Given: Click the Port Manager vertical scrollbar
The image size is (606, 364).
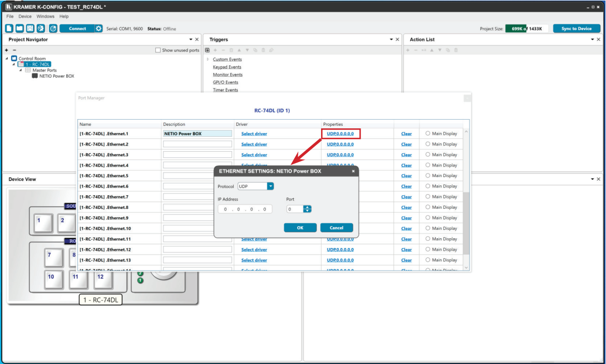Looking at the screenshot, I should click(x=466, y=223).
